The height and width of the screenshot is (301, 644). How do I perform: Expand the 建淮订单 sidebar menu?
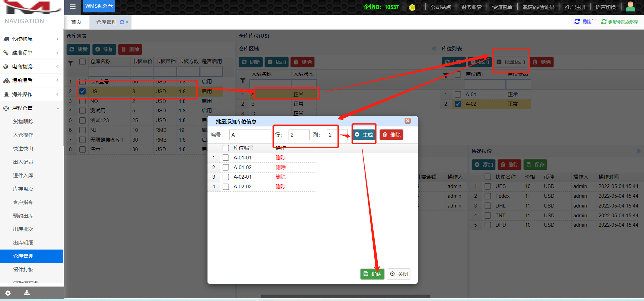point(32,53)
